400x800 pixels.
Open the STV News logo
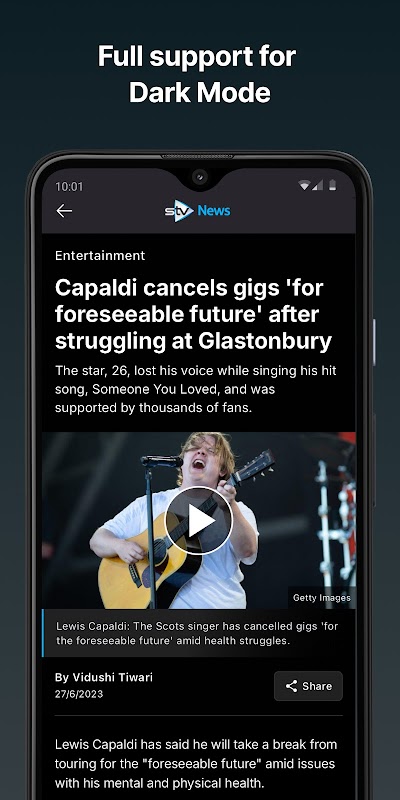(197, 210)
